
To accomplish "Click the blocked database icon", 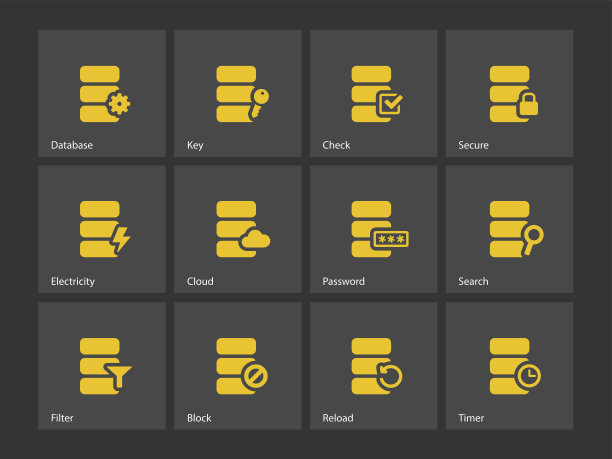I will tap(241, 366).
